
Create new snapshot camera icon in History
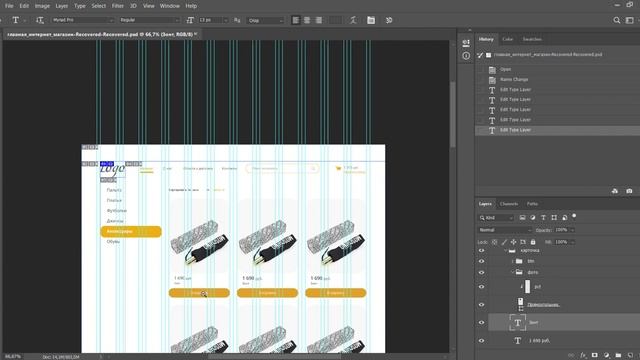[x=629, y=191]
